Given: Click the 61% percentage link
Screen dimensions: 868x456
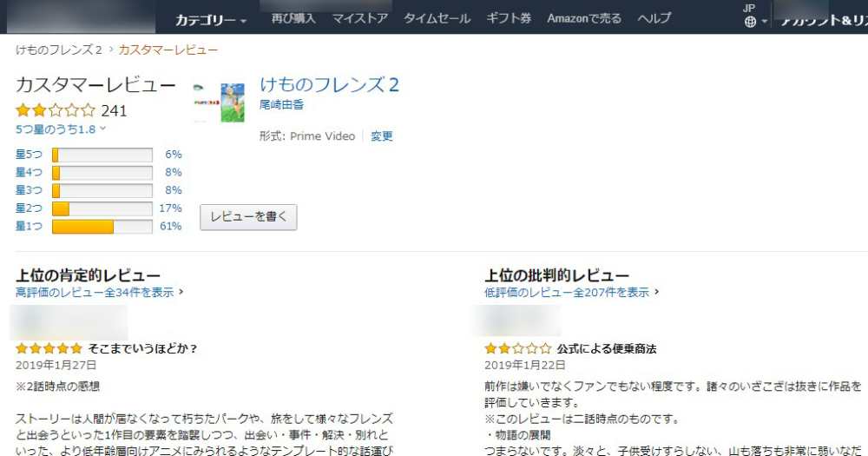Looking at the screenshot, I should [170, 226].
